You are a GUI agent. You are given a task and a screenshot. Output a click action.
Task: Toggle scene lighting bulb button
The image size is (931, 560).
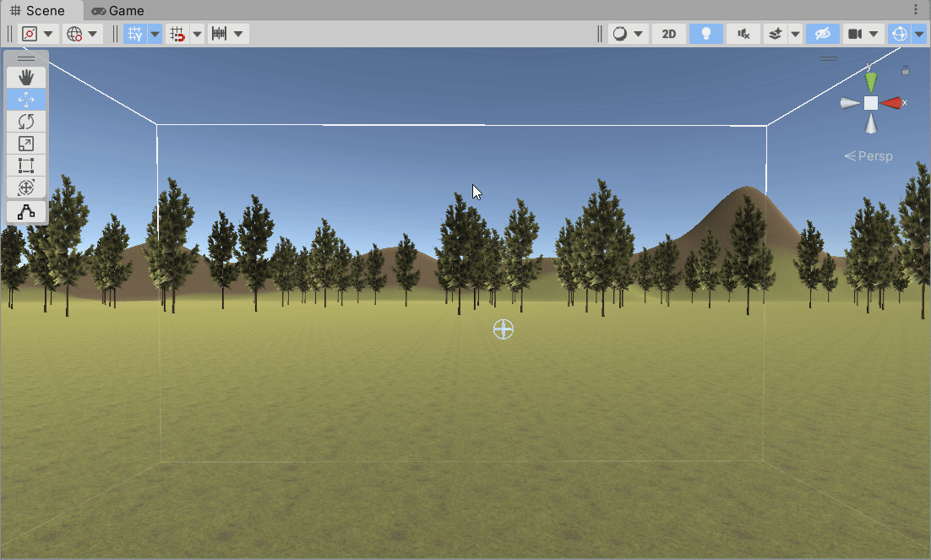coord(706,34)
